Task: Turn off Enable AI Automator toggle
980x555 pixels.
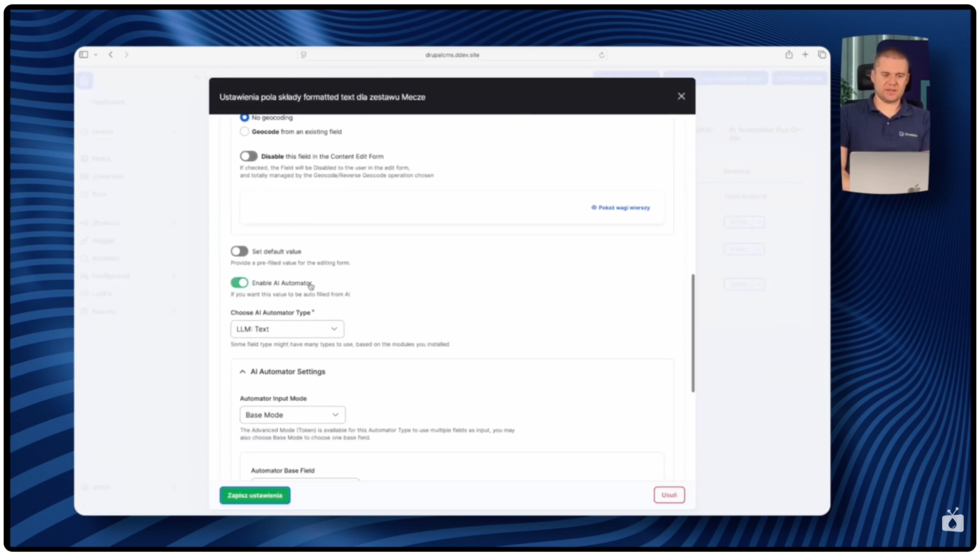Action: point(239,282)
